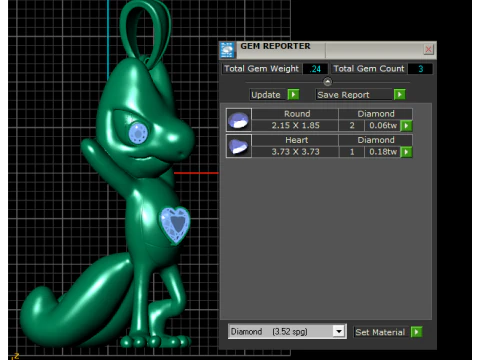The image size is (480, 360).
Task: Click green arrow on Round diamond row
Action: tap(406, 126)
